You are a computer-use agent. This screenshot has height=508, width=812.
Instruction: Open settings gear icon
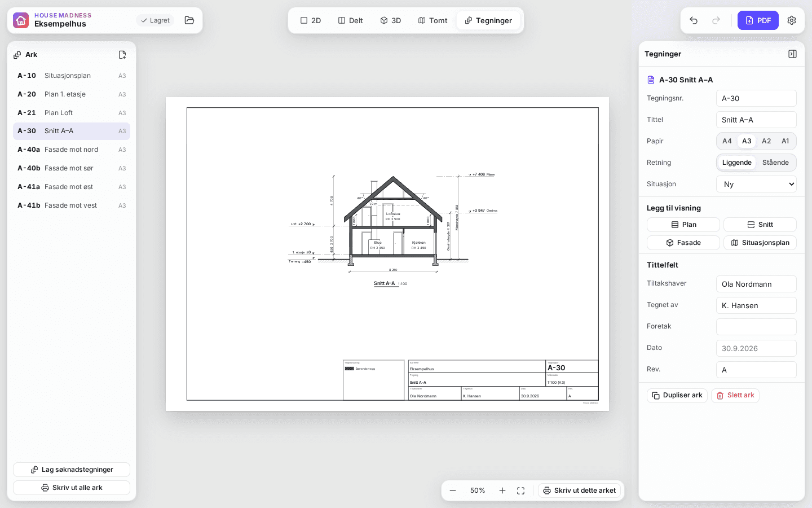(792, 20)
